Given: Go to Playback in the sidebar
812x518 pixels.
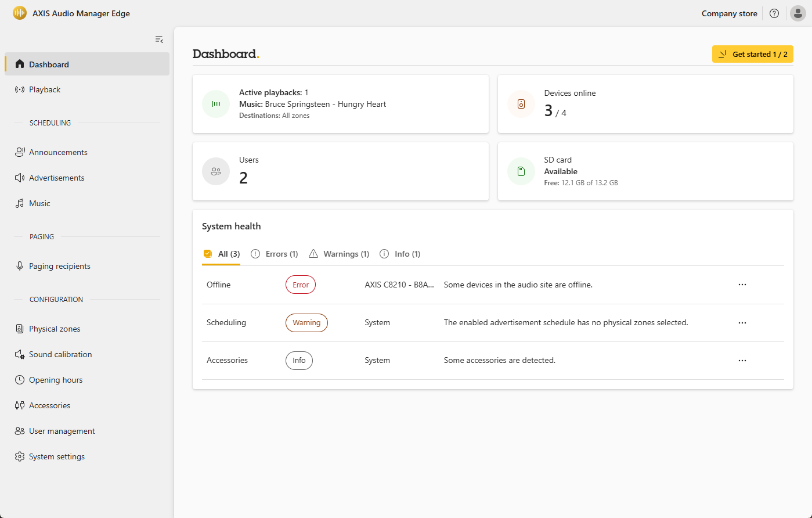Looking at the screenshot, I should click(45, 89).
